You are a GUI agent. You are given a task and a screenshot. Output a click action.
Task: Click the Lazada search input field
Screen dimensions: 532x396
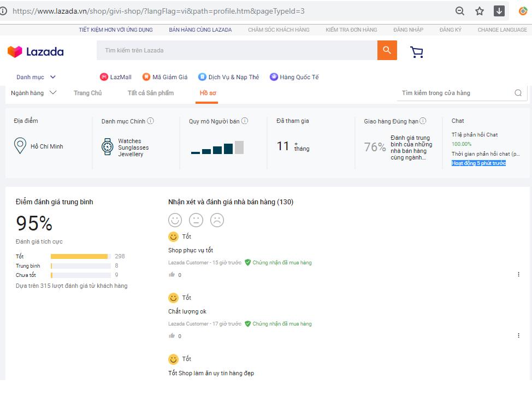pos(237,50)
